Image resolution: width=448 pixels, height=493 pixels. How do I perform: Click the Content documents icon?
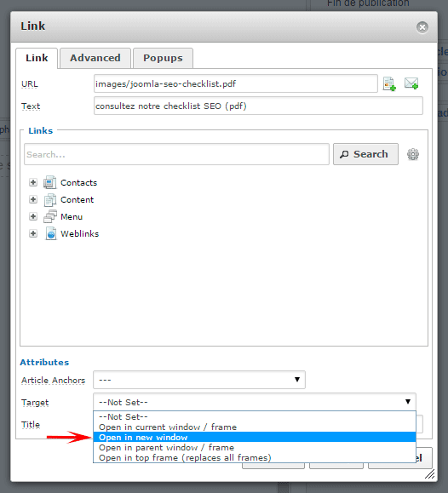[49, 199]
